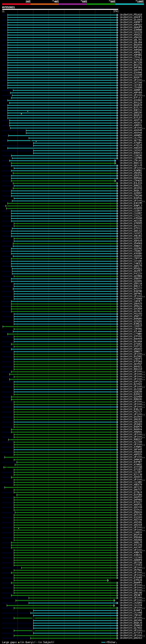Open hit UniRef100_Q0PXZ0
This screenshot has width=146, height=644.
click(x=131, y=382)
